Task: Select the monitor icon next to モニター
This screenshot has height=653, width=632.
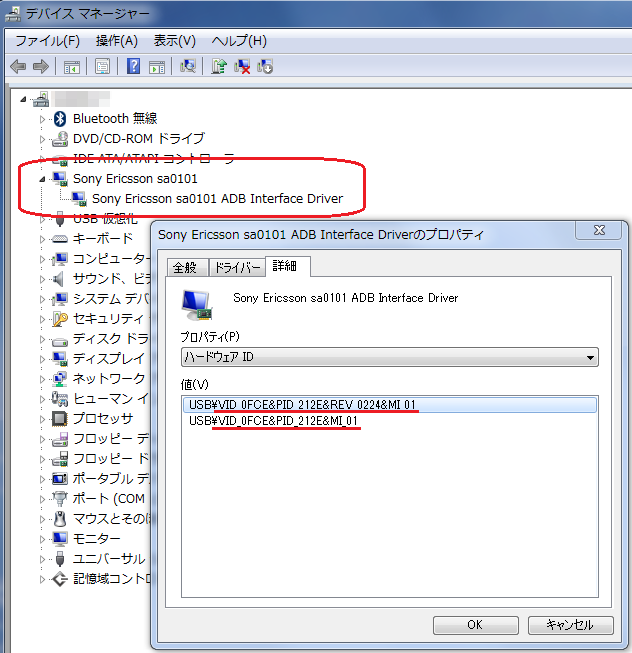Action: 60,538
